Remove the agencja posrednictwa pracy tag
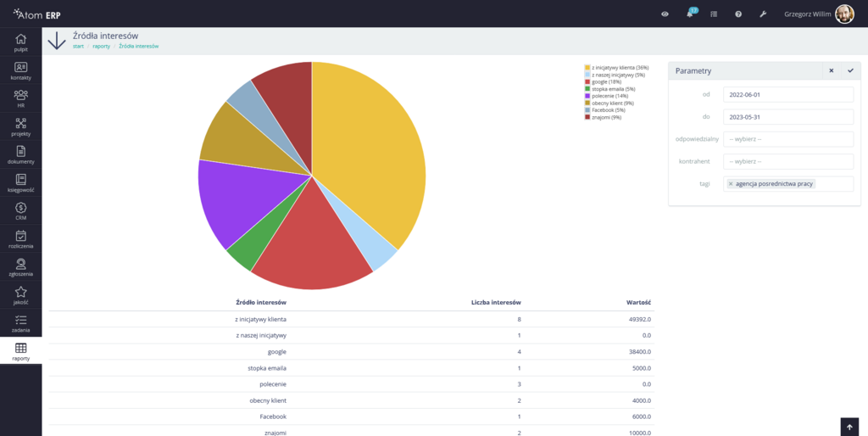Viewport: 868px width, 436px height. tap(731, 184)
